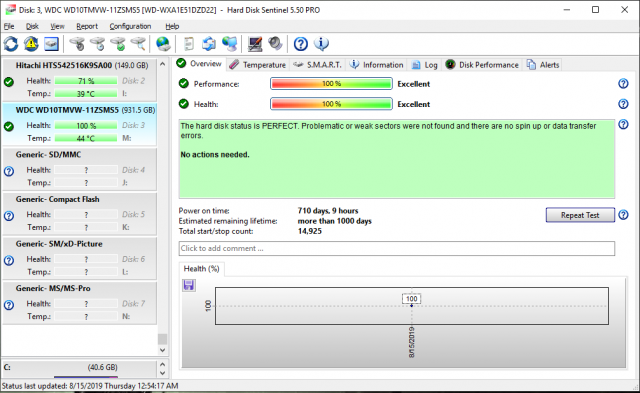Click the disk test with stethoscope icon
The width and height of the screenshot is (640, 393).
(77, 44)
